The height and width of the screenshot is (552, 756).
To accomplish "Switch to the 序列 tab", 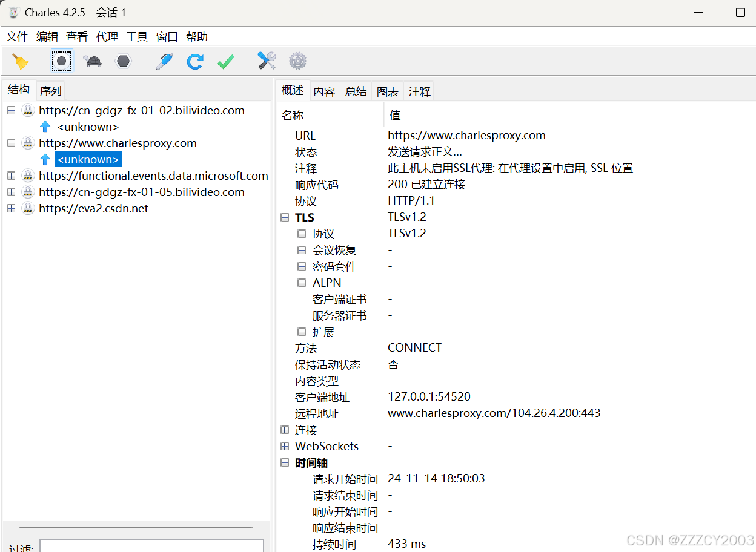I will 50,91.
